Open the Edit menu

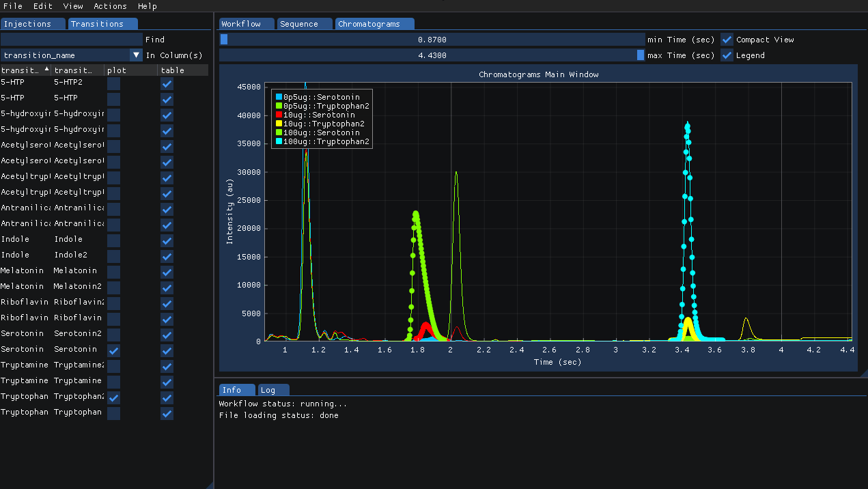[x=43, y=6]
